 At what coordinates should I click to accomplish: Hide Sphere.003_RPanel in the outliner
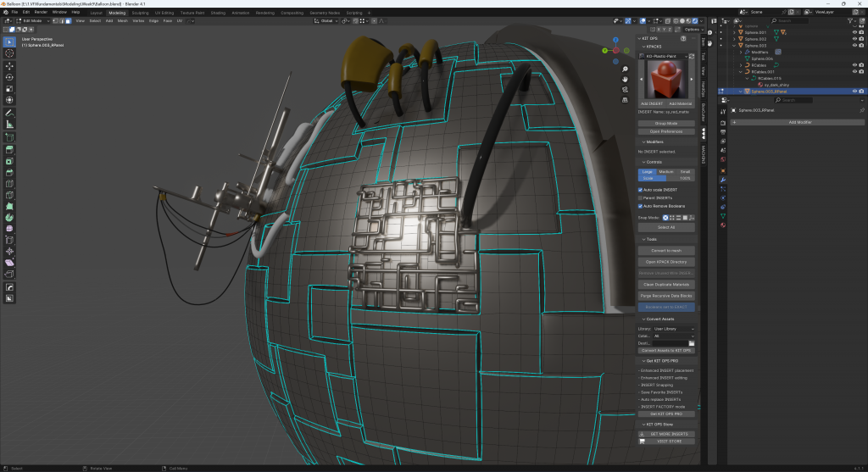coord(854,92)
